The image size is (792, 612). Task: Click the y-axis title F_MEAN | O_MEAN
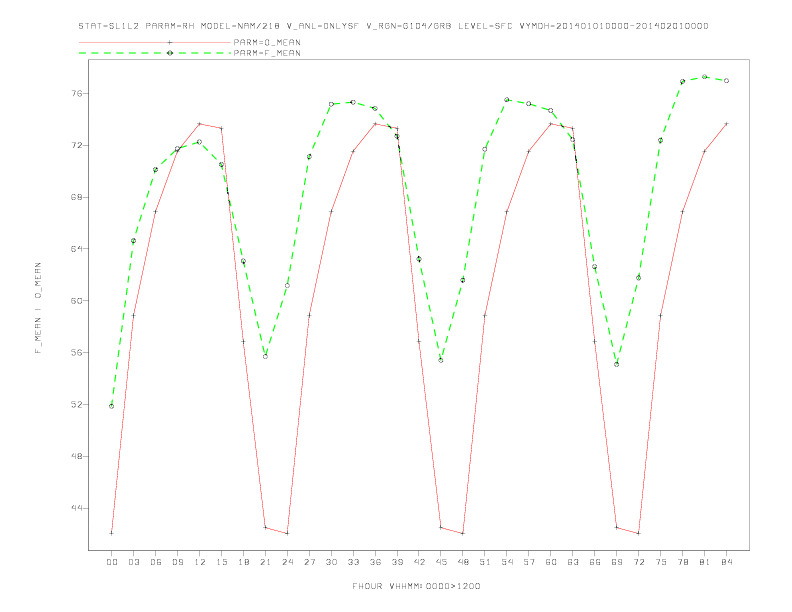38,308
